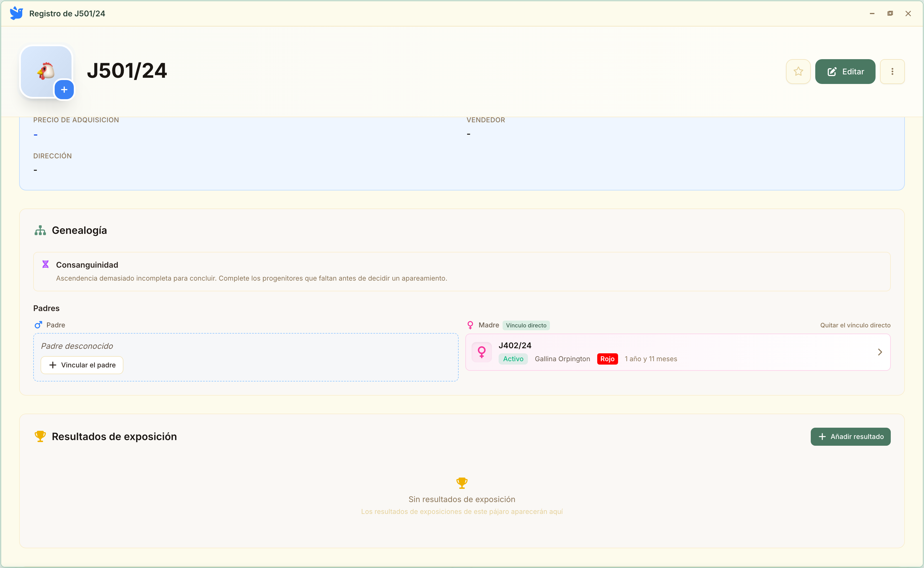The image size is (924, 568).
Task: Click the PRECIO DE ADQUISICION label
Action: click(76, 120)
